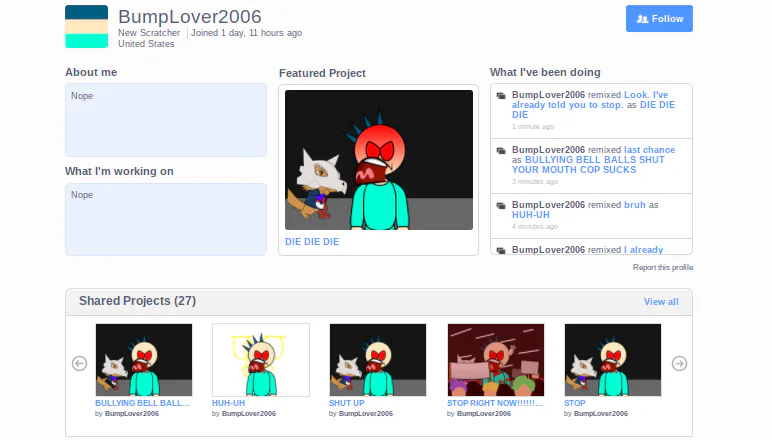Open the 'last chance' project link
772x440 pixels.
click(649, 150)
